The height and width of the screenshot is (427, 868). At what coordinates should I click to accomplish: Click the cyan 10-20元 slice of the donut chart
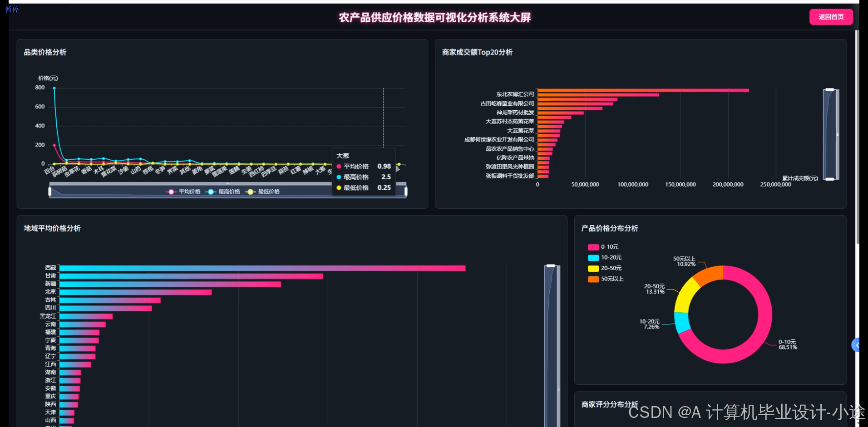point(682,323)
